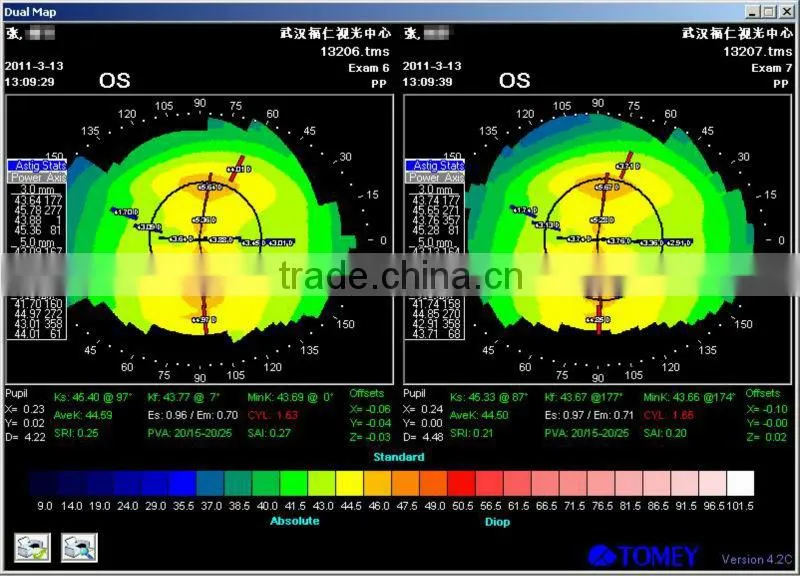Viewport: 800px width, 576px height.
Task: Click the Absolute scale label
Action: [294, 521]
